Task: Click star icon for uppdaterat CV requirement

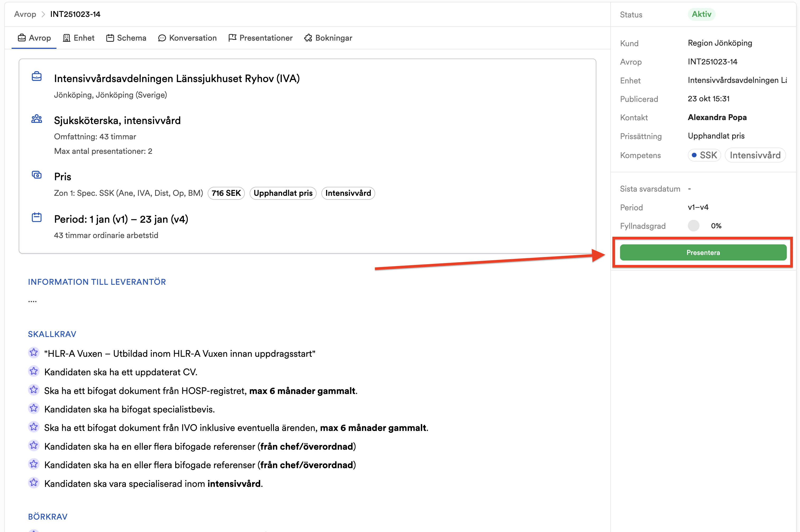Action: pyautogui.click(x=34, y=371)
